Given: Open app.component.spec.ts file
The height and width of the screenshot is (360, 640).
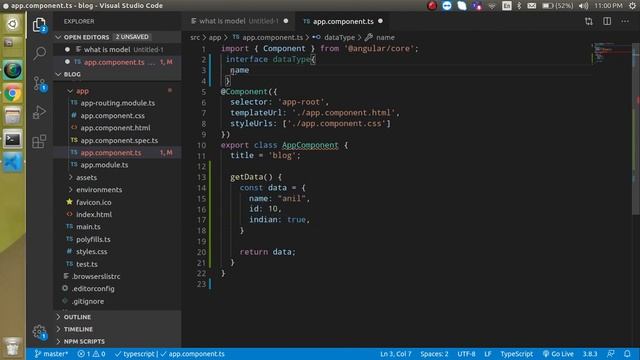Looking at the screenshot, I should (118, 140).
